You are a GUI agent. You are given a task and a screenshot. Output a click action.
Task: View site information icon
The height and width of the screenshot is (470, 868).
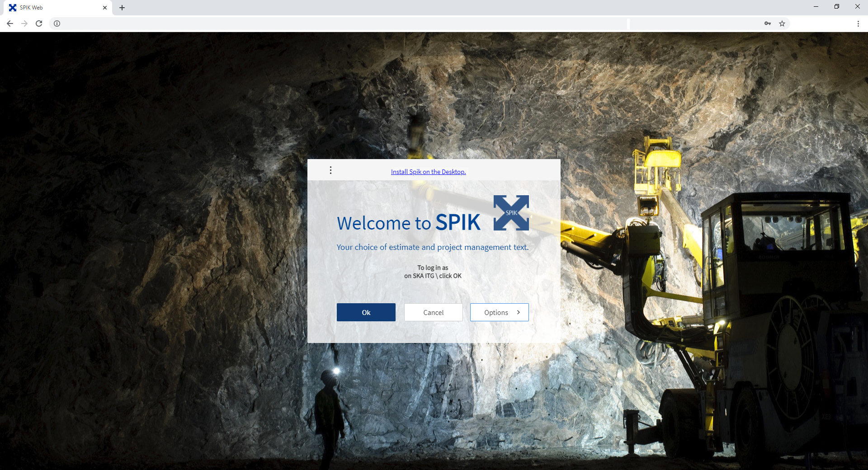(57, 23)
